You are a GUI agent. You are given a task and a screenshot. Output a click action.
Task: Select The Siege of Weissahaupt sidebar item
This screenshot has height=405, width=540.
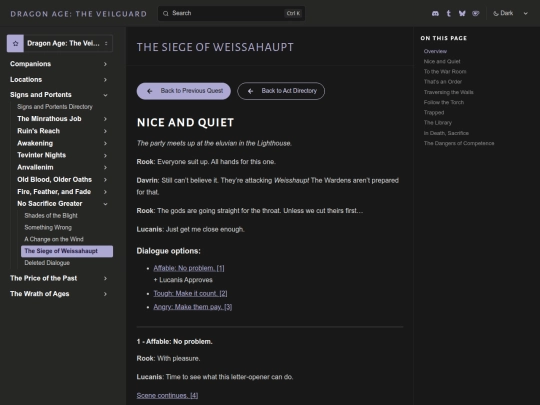tap(67, 251)
